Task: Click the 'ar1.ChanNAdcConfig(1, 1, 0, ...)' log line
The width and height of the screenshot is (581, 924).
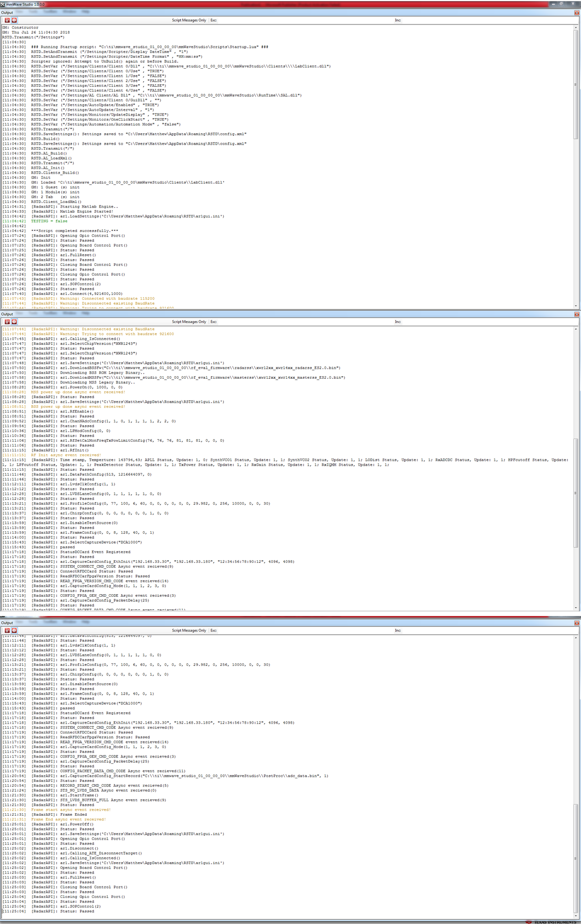Action: [x=89, y=421]
